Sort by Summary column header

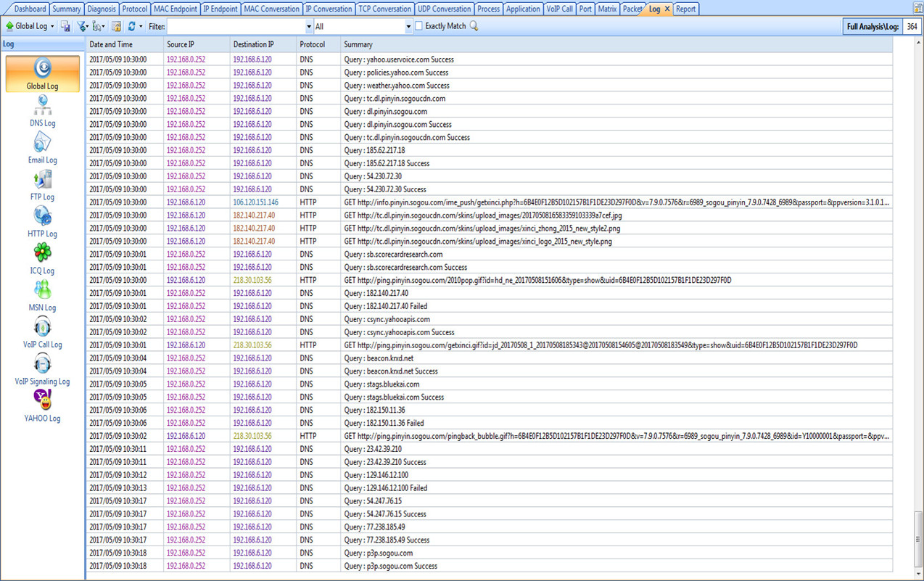click(x=616, y=44)
